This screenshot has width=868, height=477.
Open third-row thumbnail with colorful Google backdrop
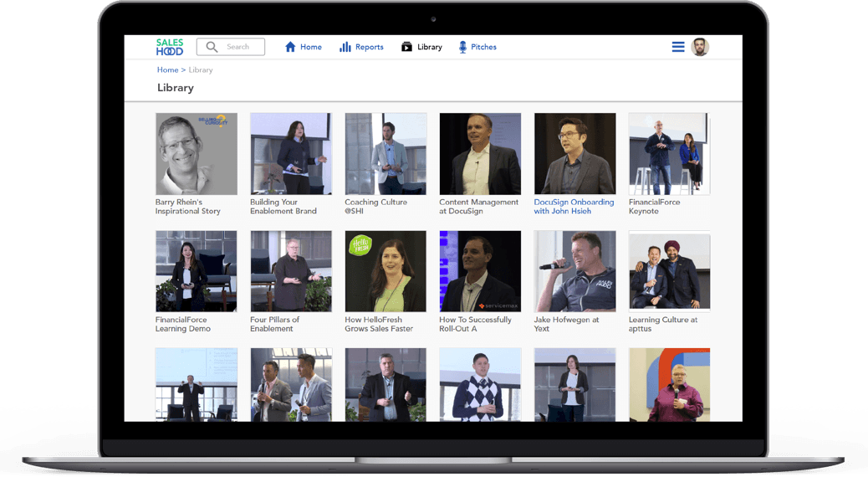click(670, 385)
